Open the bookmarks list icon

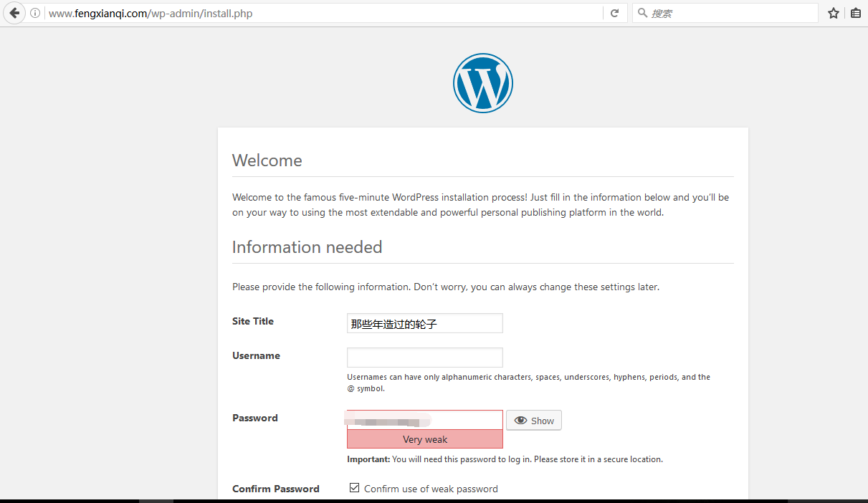point(856,13)
